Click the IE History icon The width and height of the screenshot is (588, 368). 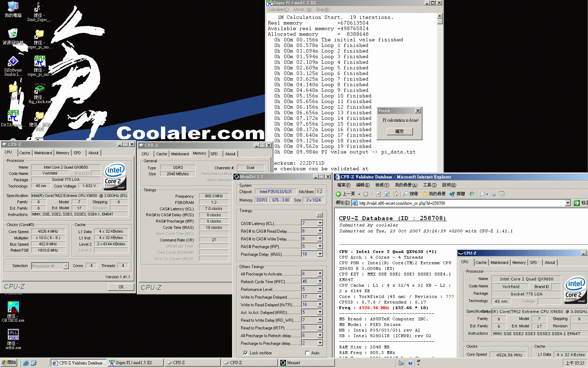(x=472, y=194)
